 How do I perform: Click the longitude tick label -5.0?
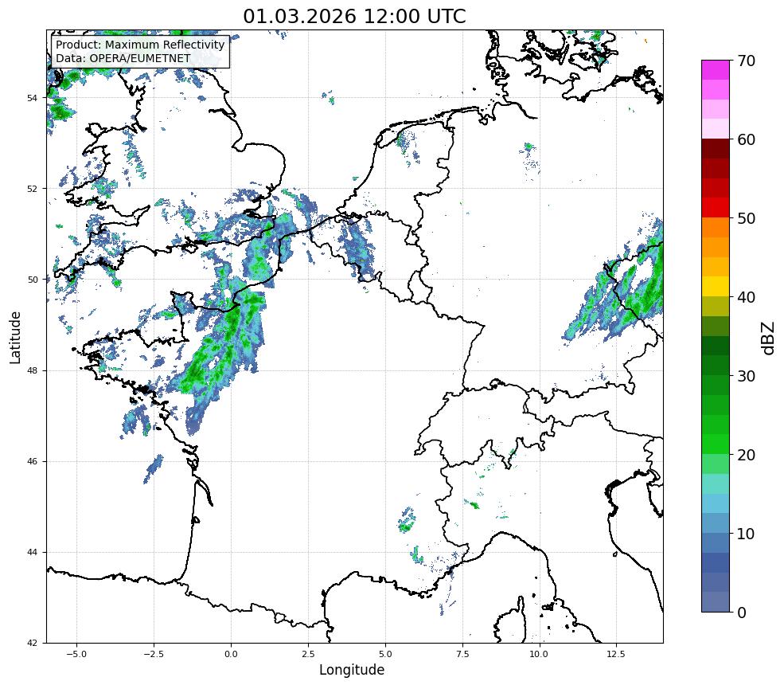point(76,654)
